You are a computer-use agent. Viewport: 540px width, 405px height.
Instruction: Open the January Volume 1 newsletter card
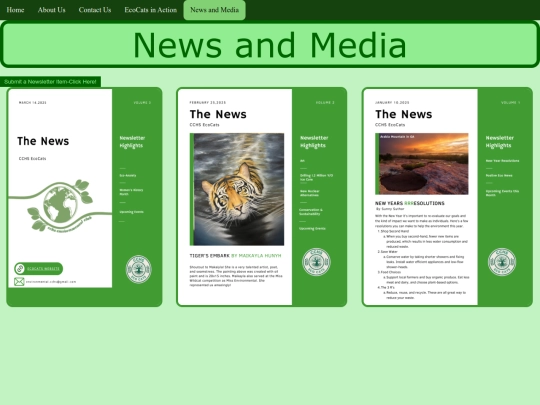(447, 197)
